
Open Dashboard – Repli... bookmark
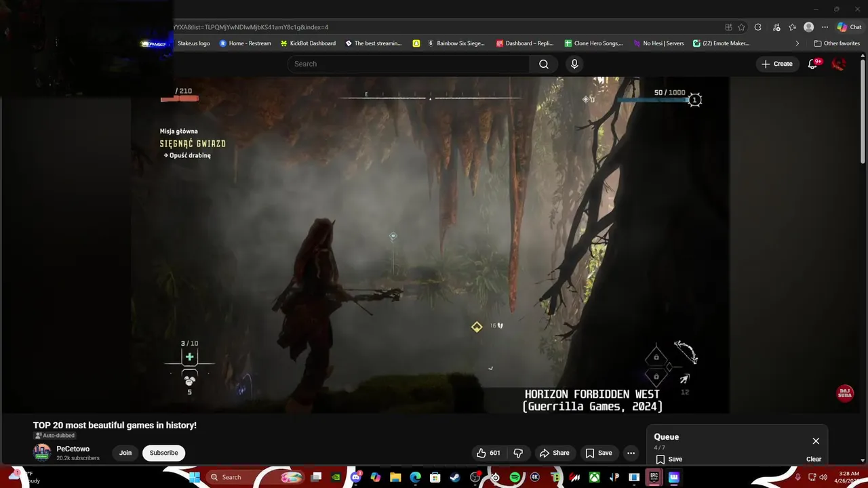(x=525, y=43)
